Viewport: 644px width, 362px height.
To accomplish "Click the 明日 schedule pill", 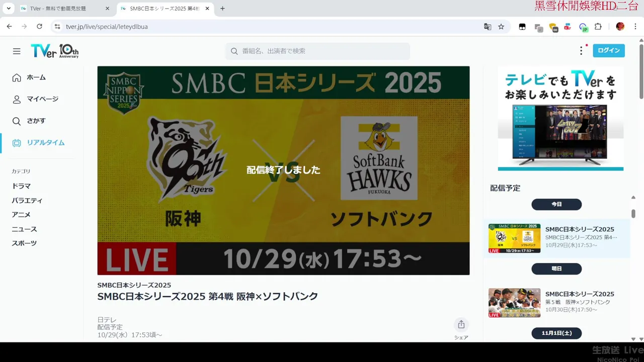I will click(556, 269).
